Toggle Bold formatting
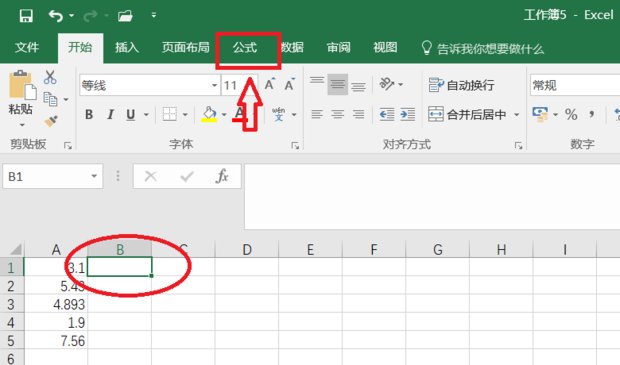 [x=89, y=115]
